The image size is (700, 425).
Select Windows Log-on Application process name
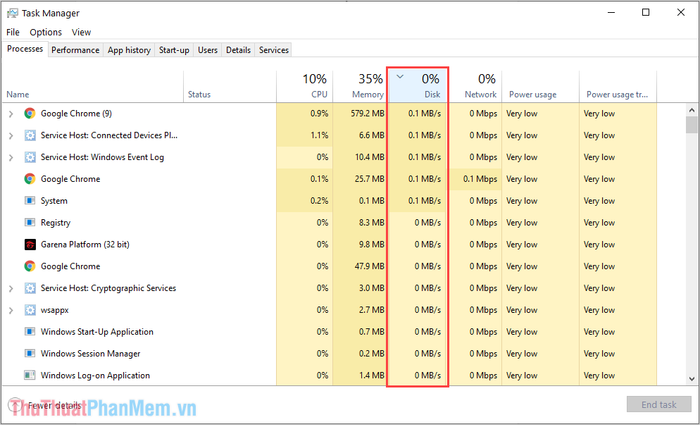click(x=95, y=375)
